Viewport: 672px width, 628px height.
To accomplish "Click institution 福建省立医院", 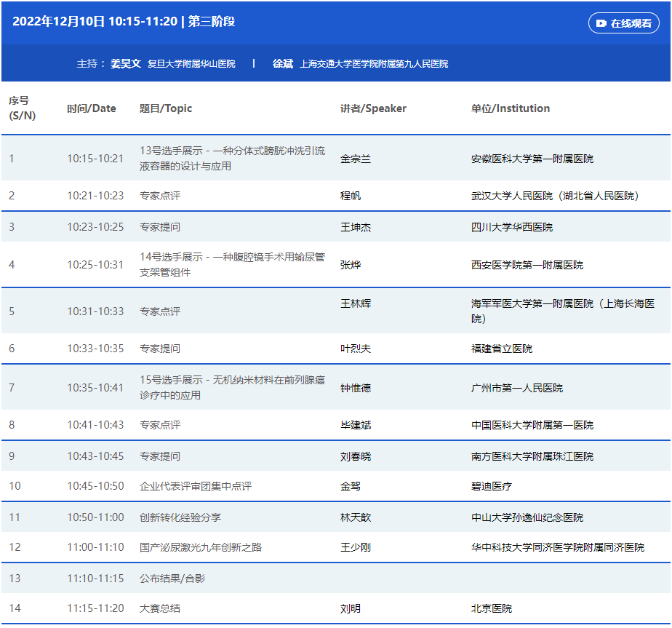I will point(502,349).
